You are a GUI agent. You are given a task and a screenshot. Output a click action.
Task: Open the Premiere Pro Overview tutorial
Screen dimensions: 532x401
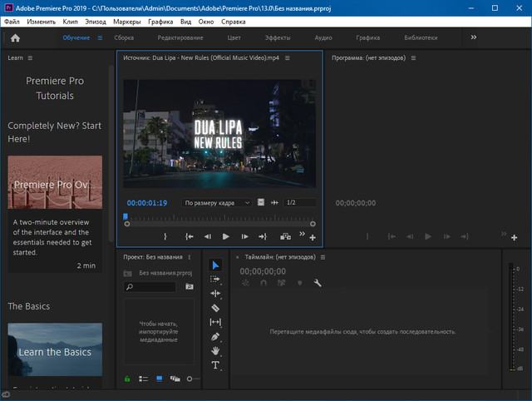click(x=55, y=182)
